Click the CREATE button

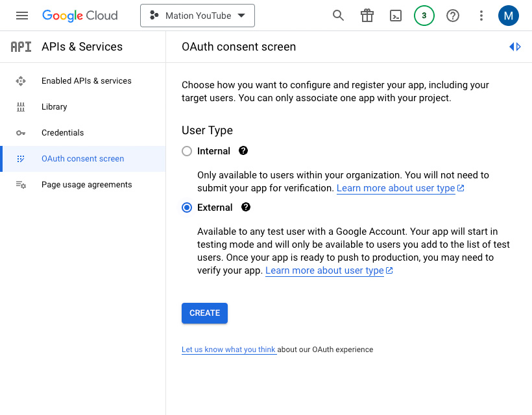pos(204,313)
